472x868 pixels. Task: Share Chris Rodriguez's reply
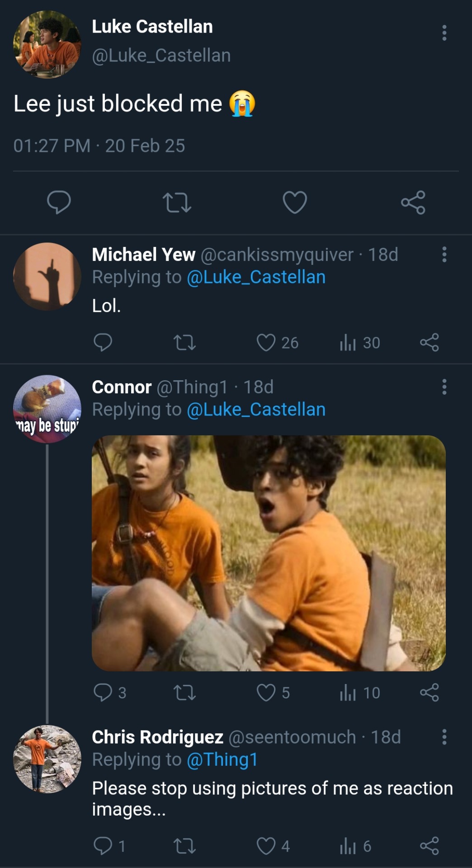point(429,846)
